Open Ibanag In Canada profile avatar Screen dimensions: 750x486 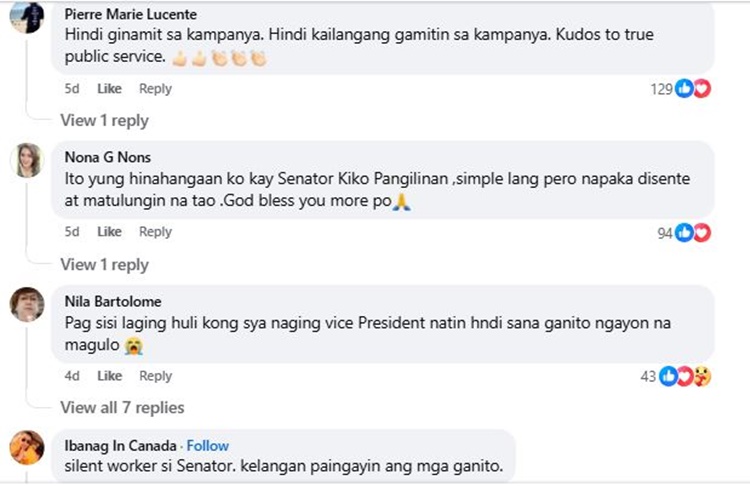pos(27,447)
